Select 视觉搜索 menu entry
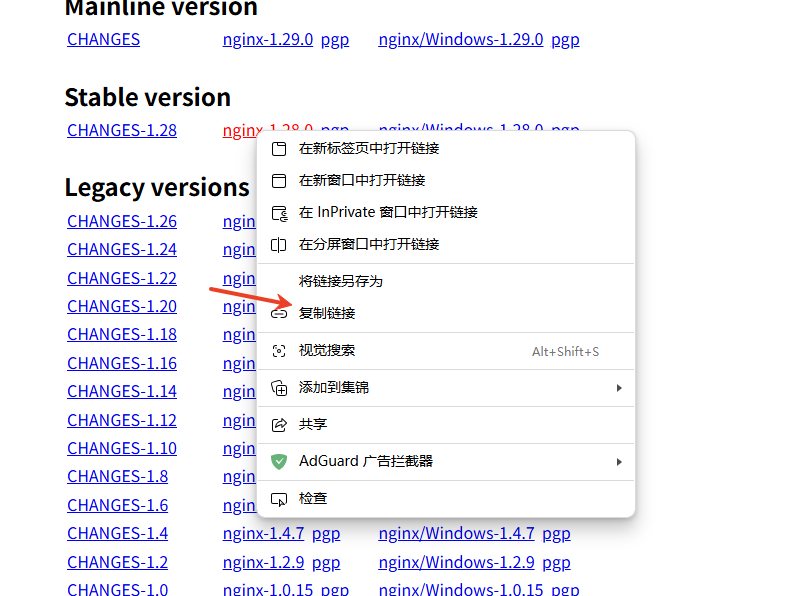The image size is (794, 596). [446, 351]
